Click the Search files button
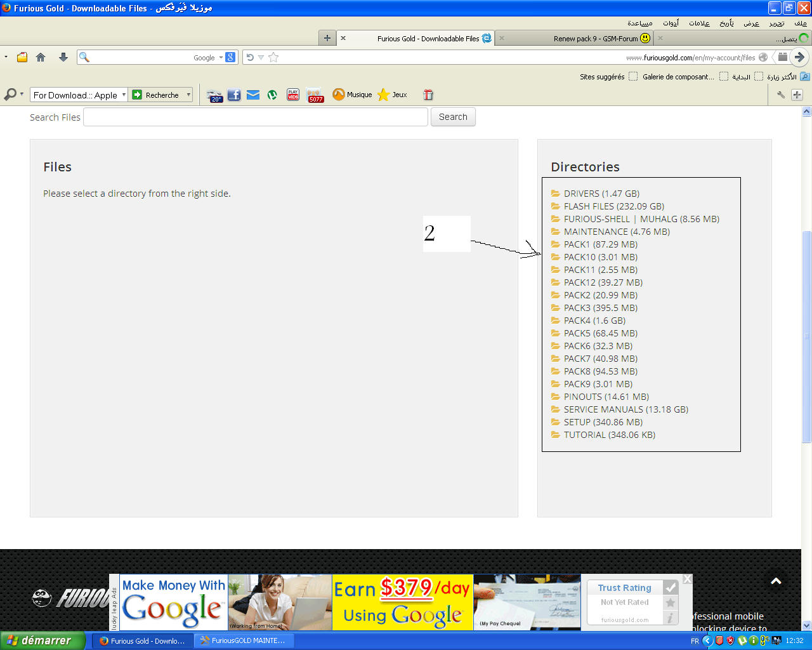The height and width of the screenshot is (650, 812). [x=453, y=117]
